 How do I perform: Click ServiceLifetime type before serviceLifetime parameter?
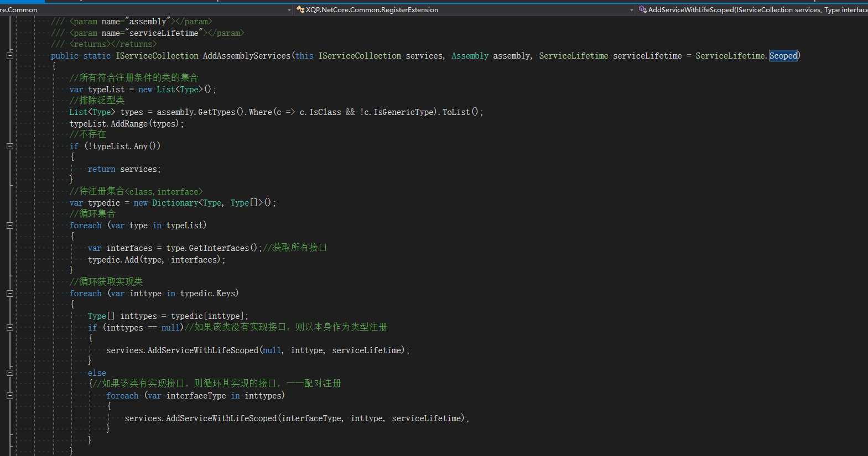click(x=574, y=56)
